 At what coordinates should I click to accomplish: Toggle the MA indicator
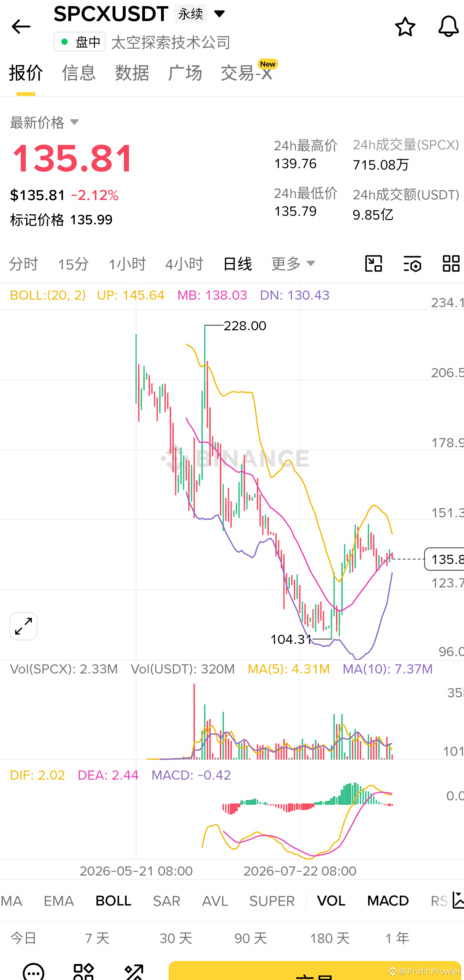pyautogui.click(x=12, y=900)
